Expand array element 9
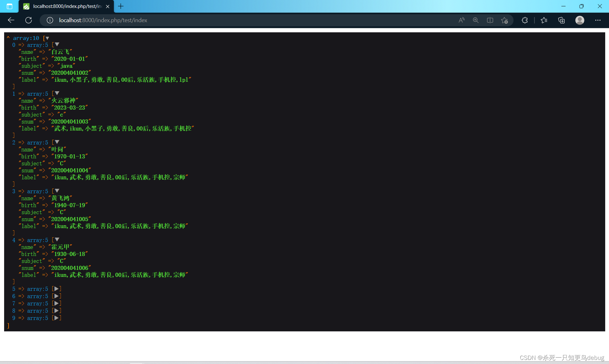The height and width of the screenshot is (364, 609). 56,318
